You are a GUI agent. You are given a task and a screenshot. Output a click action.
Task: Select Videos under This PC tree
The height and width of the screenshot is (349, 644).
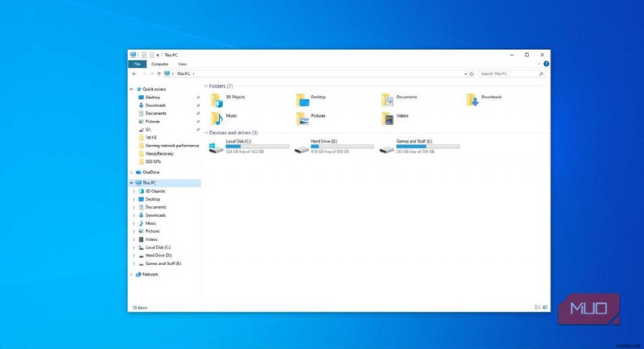(x=151, y=239)
